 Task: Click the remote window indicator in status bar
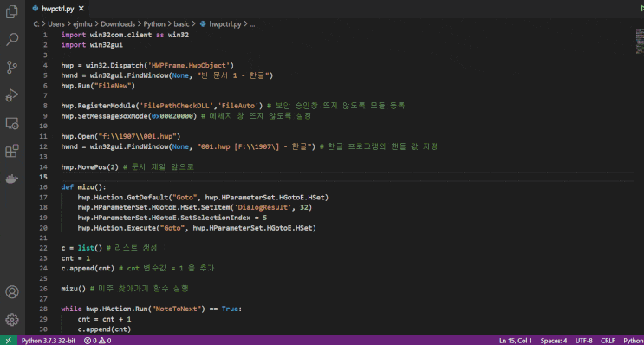tap(9, 341)
